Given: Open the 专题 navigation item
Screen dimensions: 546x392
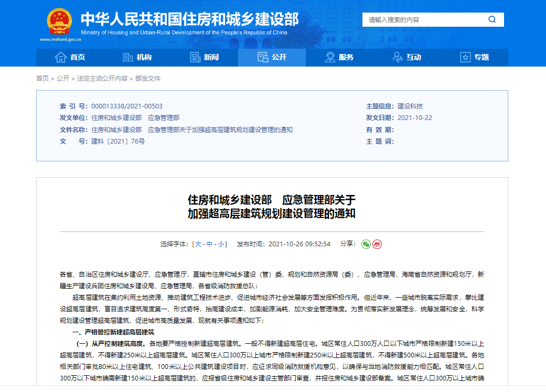Looking at the screenshot, I should 474,58.
